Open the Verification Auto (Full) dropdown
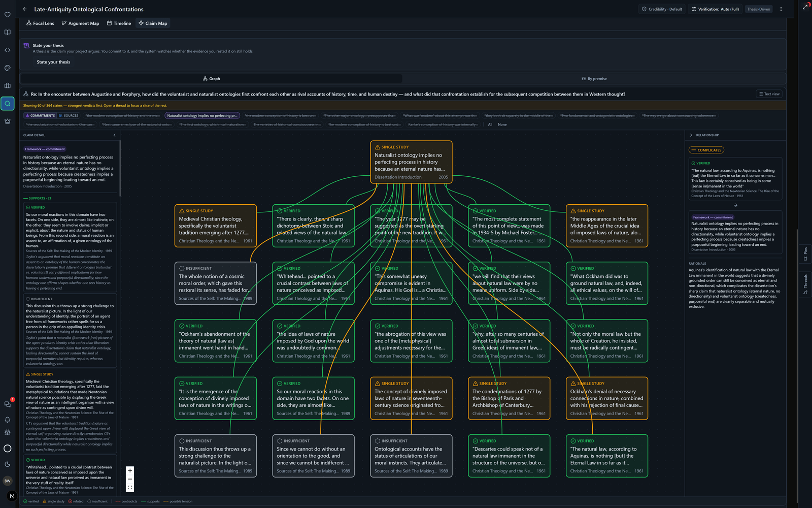This screenshot has width=812, height=508. [715, 9]
